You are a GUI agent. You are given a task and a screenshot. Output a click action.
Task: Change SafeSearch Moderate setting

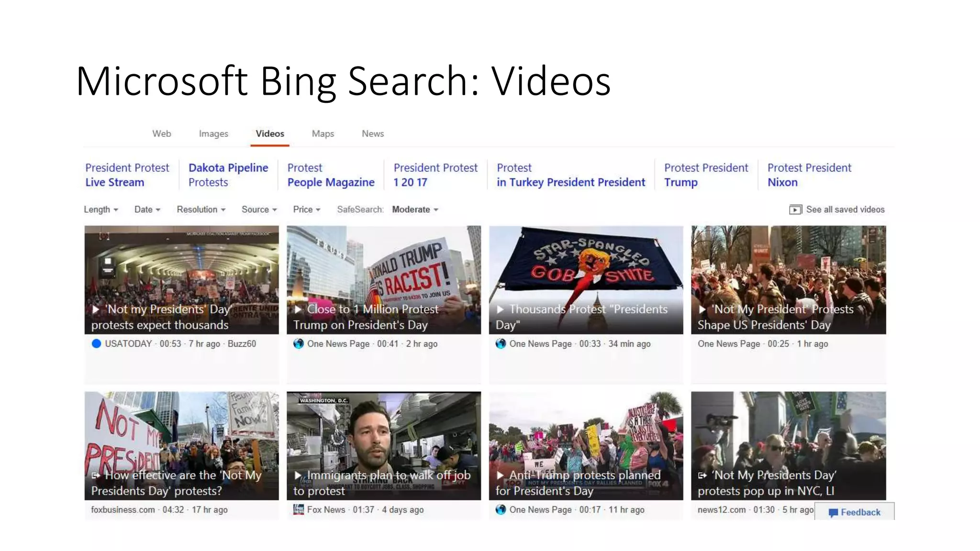coord(415,209)
